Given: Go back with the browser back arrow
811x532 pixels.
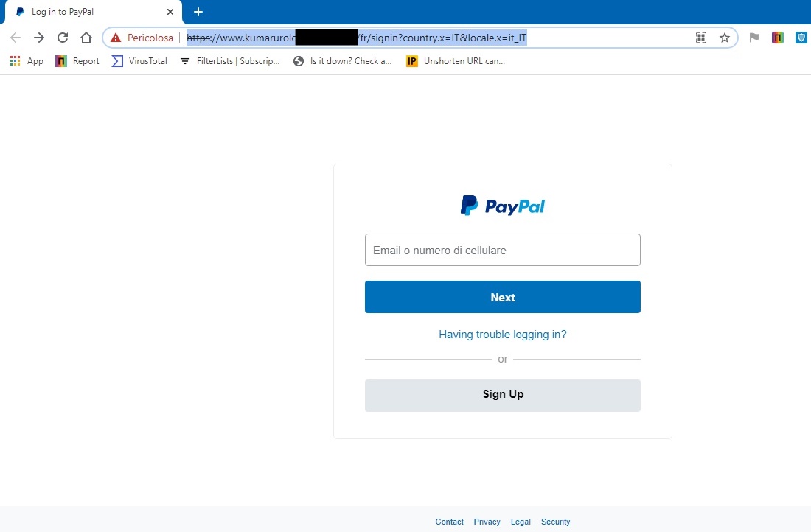Looking at the screenshot, I should coord(15,38).
